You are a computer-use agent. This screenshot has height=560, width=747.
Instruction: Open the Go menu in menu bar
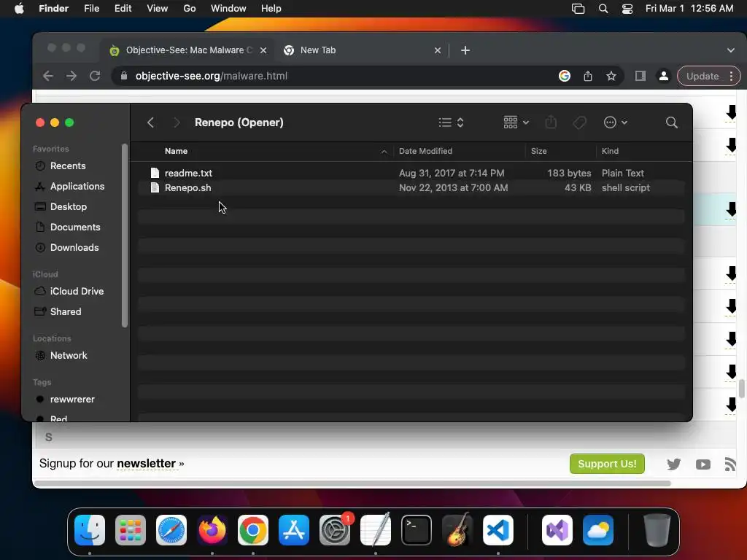190,9
